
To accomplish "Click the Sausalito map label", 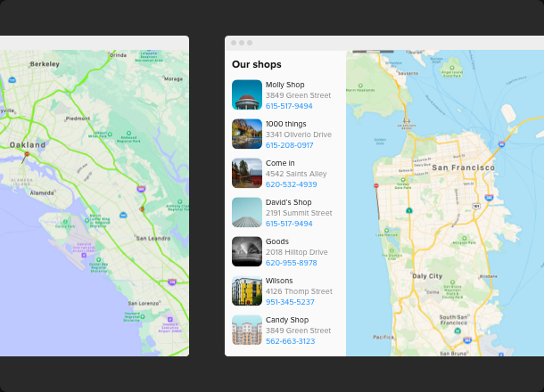I will click(408, 73).
